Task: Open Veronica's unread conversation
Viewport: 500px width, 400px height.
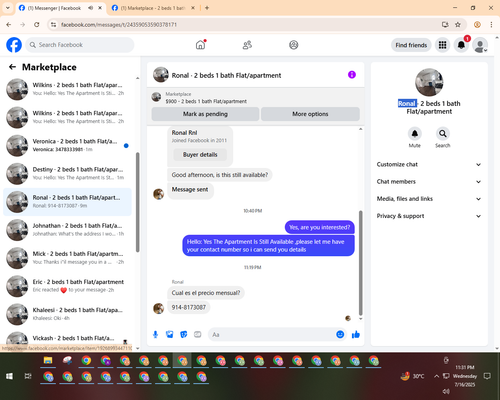Action: [68, 145]
